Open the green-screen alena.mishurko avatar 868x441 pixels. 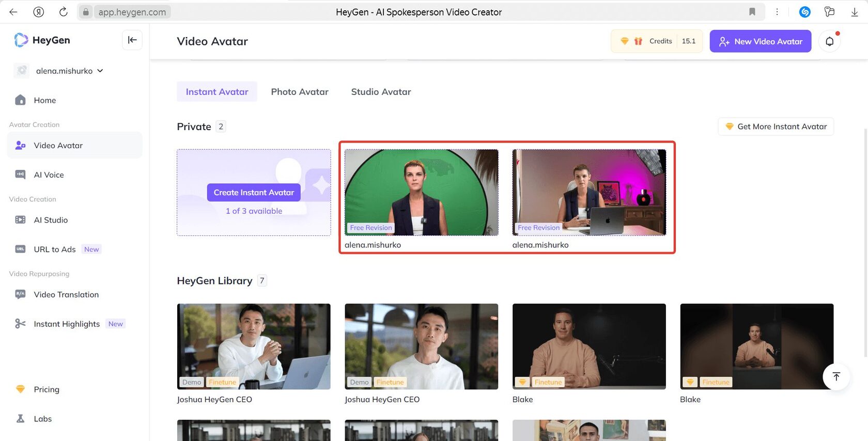(x=422, y=193)
